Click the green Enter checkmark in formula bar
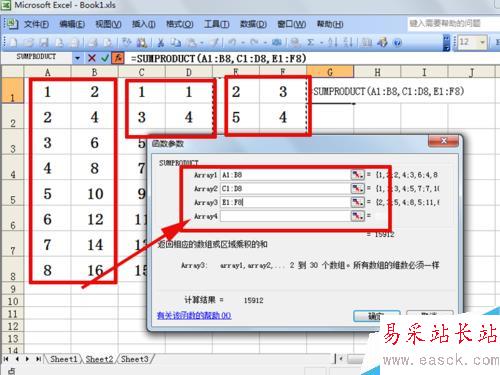Image resolution: width=500 pixels, height=375 pixels. click(105, 58)
